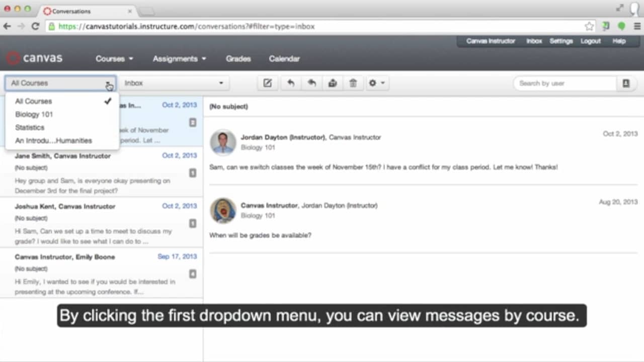The width and height of the screenshot is (644, 362).
Task: Enter fullscreen with the window arrows icon
Action: tap(620, 8)
